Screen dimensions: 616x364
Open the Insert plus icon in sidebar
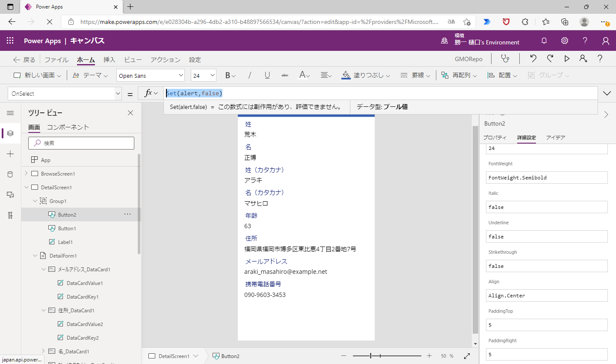coord(10,154)
